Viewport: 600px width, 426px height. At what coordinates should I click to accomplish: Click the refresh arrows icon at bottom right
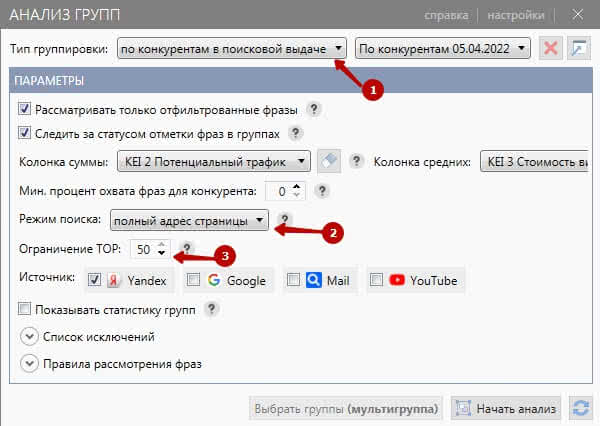[x=581, y=408]
